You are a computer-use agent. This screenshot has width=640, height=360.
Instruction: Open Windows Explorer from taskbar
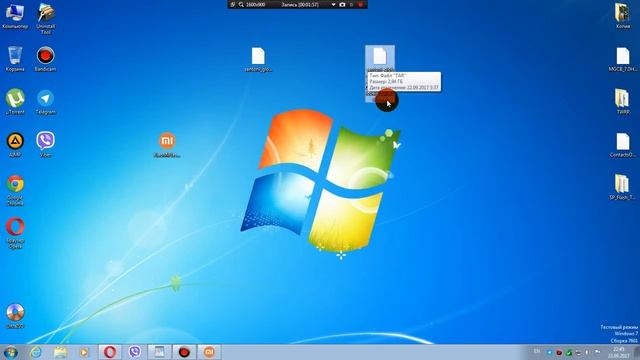coord(60,352)
